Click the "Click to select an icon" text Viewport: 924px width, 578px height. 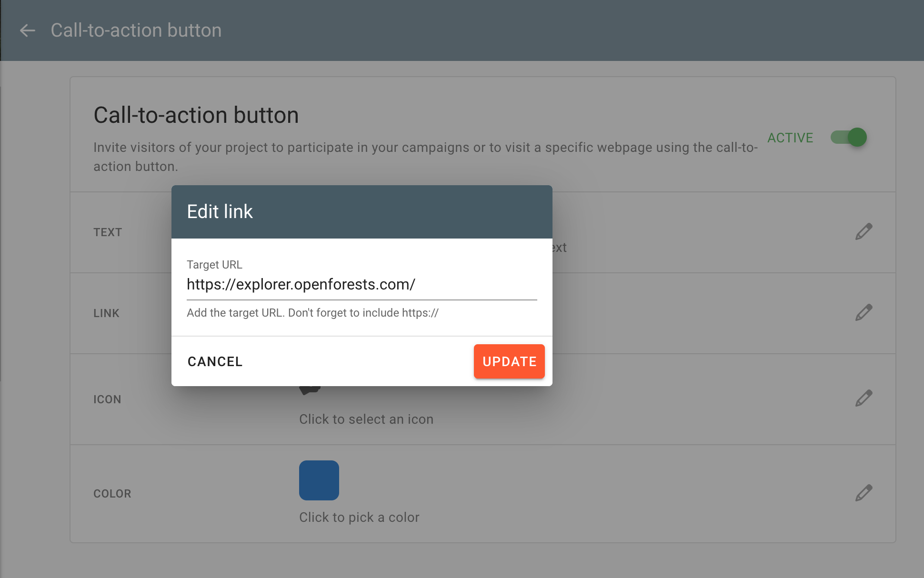tap(366, 419)
